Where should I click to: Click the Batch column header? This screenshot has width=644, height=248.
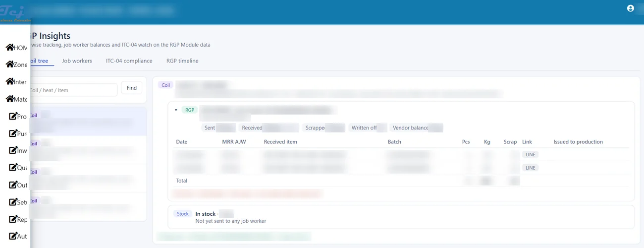coord(394,142)
